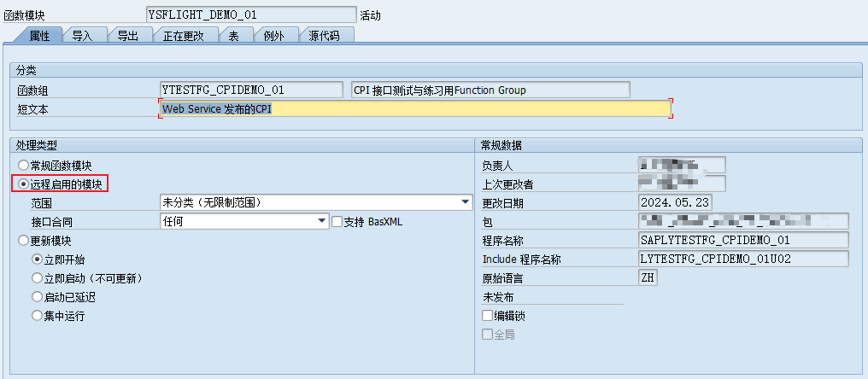Click the 常规数据 section header
Screen dimensions: 868x379
[x=502, y=145]
